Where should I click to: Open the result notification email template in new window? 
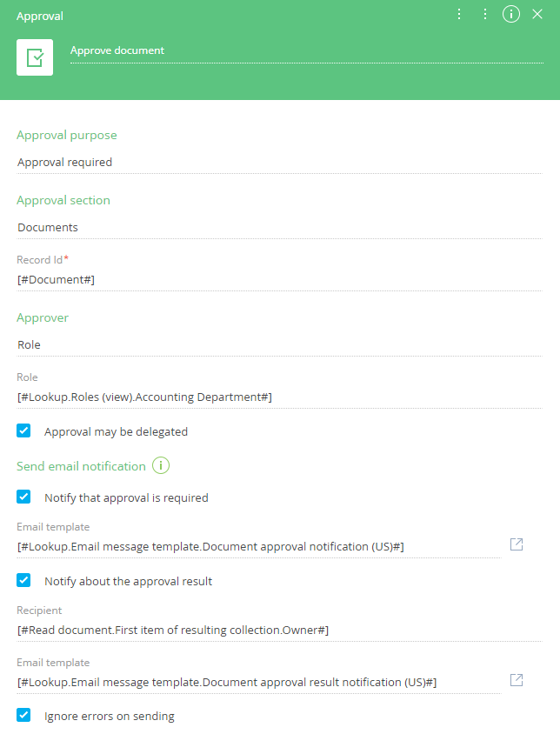(x=517, y=680)
